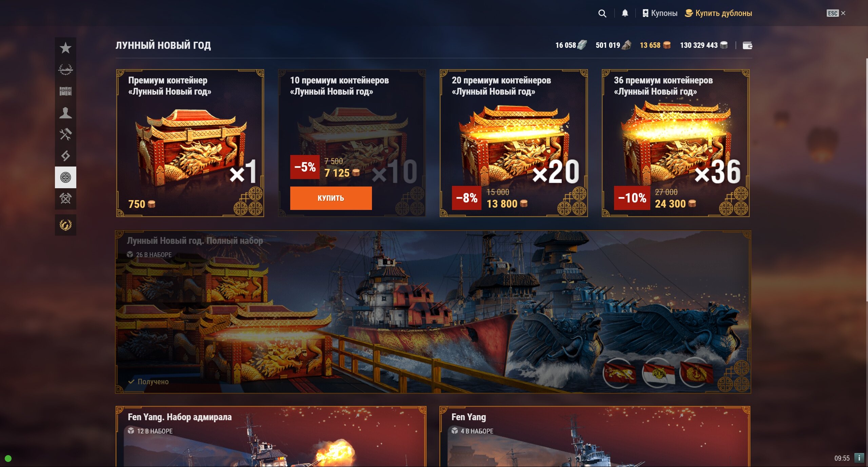Screen dimensions: 868x467
Task: Open the Купоны coupons section
Action: click(660, 13)
